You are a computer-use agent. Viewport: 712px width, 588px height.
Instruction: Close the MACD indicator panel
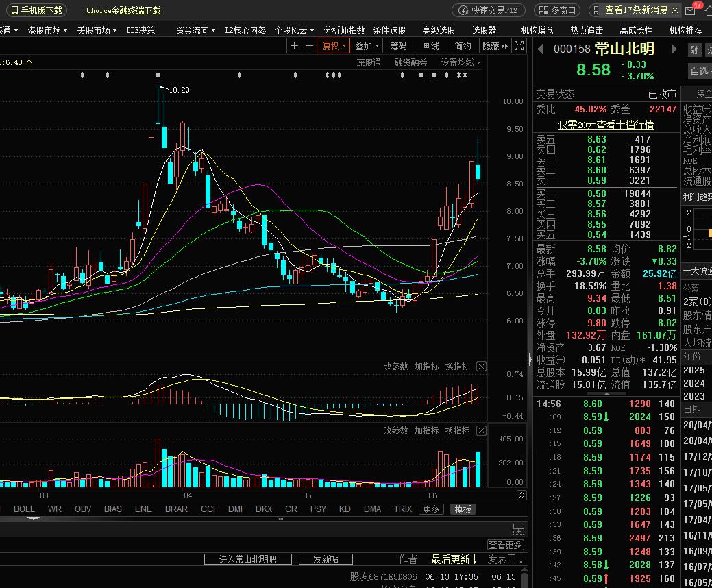(481, 367)
